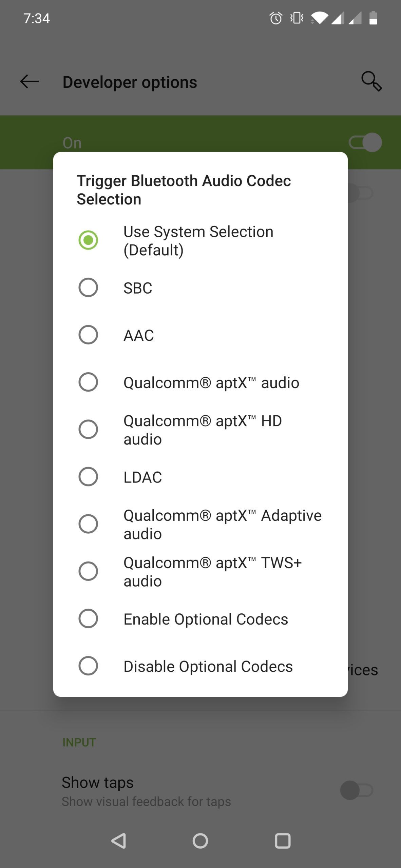Tap the Wi-Fi signal status icon
401x868 pixels.
click(x=319, y=18)
